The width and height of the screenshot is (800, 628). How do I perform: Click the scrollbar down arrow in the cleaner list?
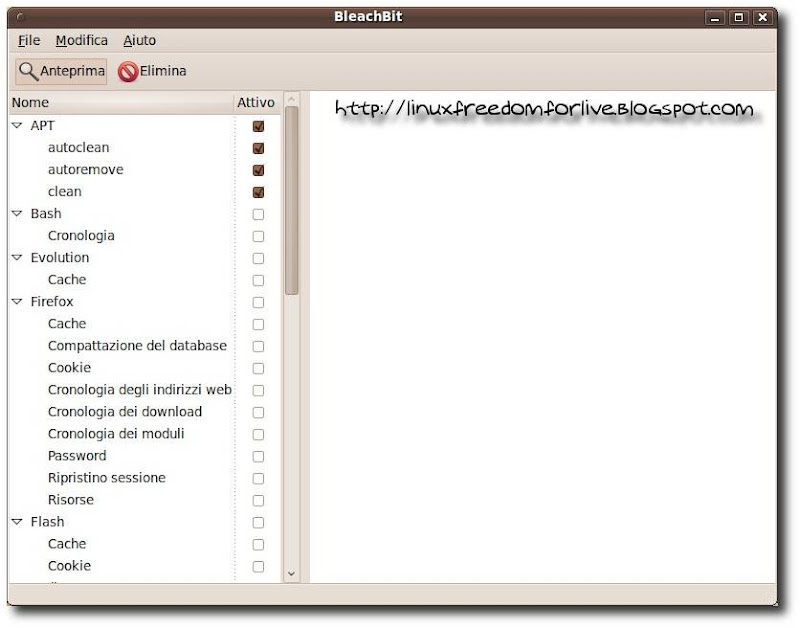[289, 571]
